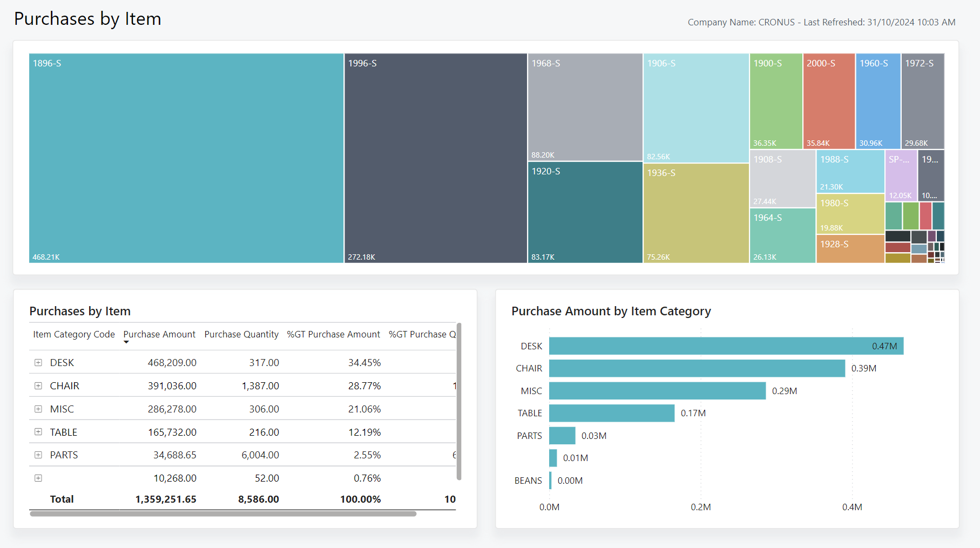Click the TABLE bar in category chart
Screen dimensions: 980x548
[612, 413]
